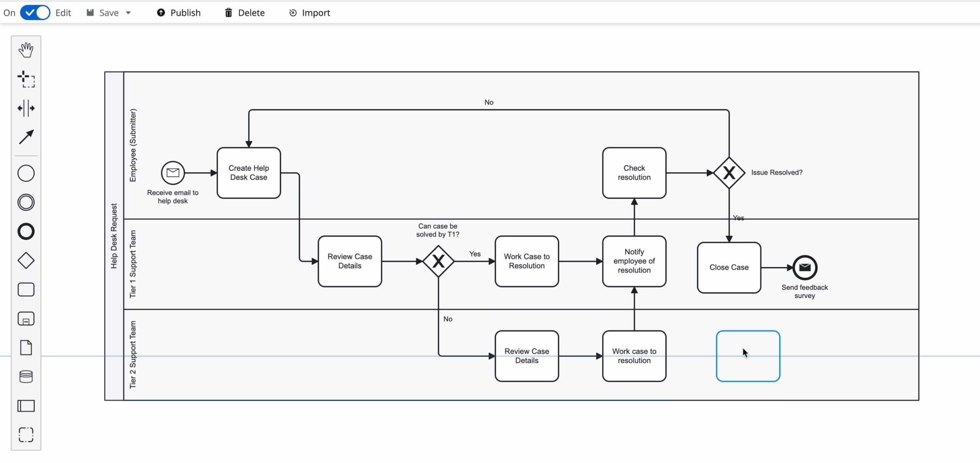Image resolution: width=980 pixels, height=463 pixels.
Task: Select the gateway diamond in palette
Action: point(26,261)
